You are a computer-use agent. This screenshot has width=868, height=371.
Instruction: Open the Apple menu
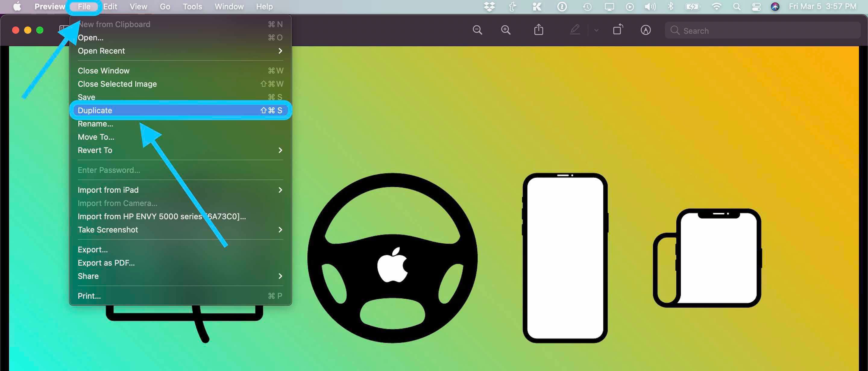click(x=17, y=6)
